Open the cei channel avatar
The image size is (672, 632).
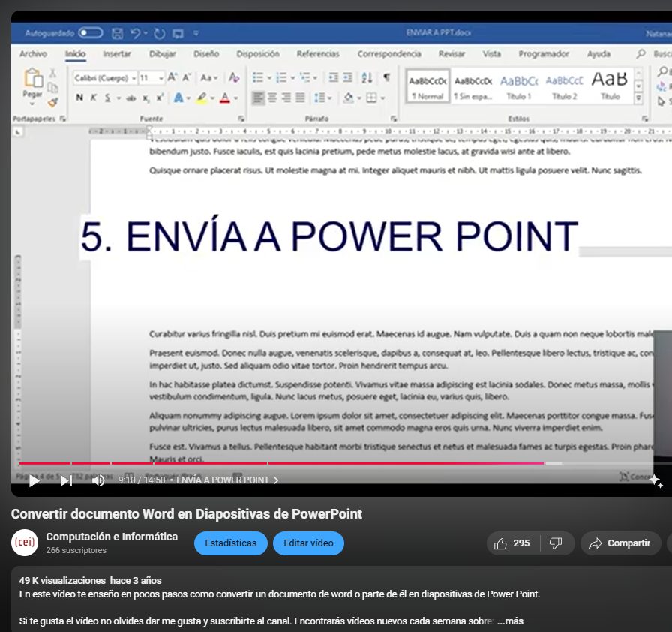25,543
